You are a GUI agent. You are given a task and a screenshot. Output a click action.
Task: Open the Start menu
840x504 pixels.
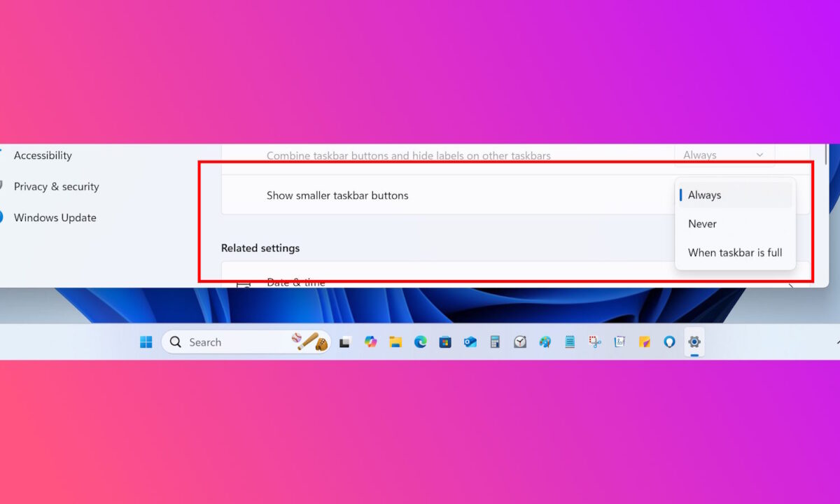[146, 342]
